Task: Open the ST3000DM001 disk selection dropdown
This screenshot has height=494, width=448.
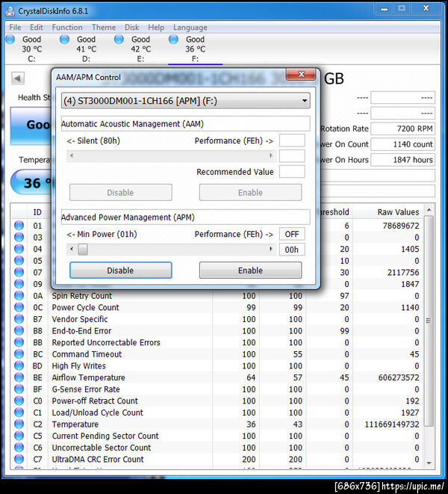Action: 185,101
